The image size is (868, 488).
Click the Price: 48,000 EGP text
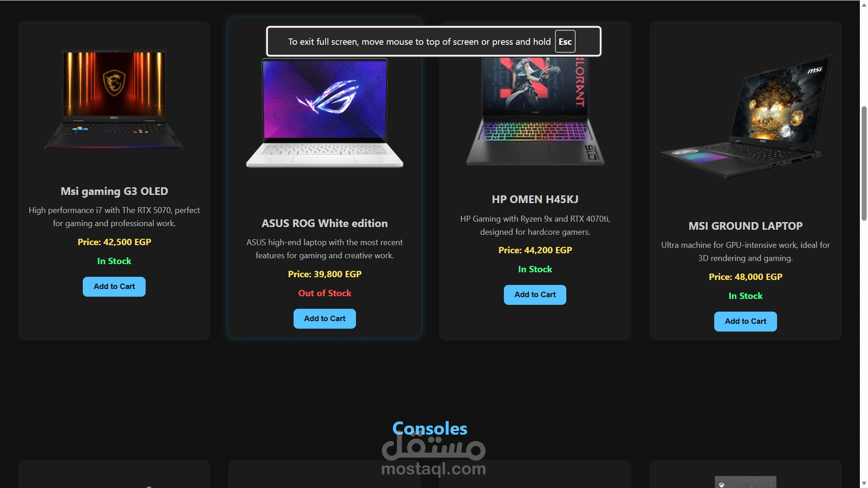click(745, 277)
